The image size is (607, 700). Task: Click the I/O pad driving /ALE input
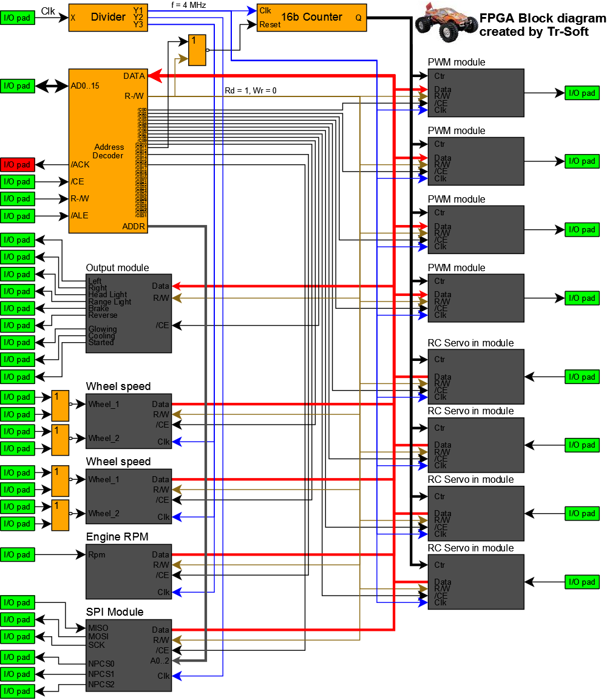point(18,216)
